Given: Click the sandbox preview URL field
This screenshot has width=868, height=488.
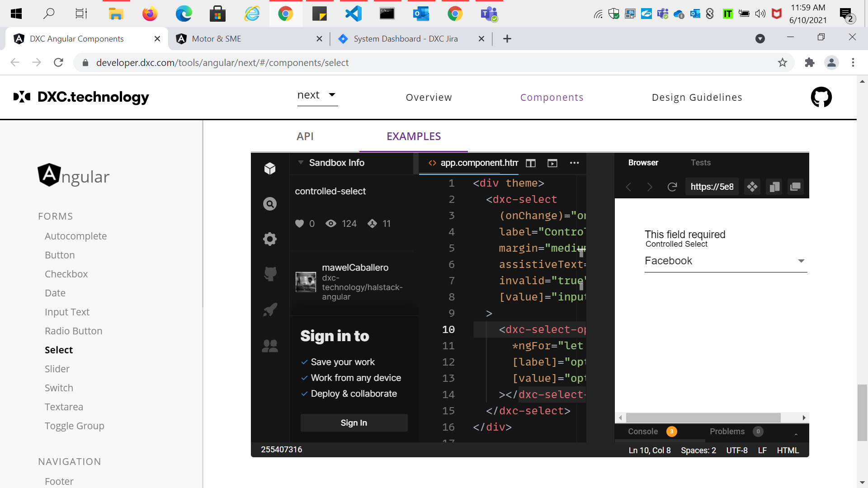Looking at the screenshot, I should [712, 187].
